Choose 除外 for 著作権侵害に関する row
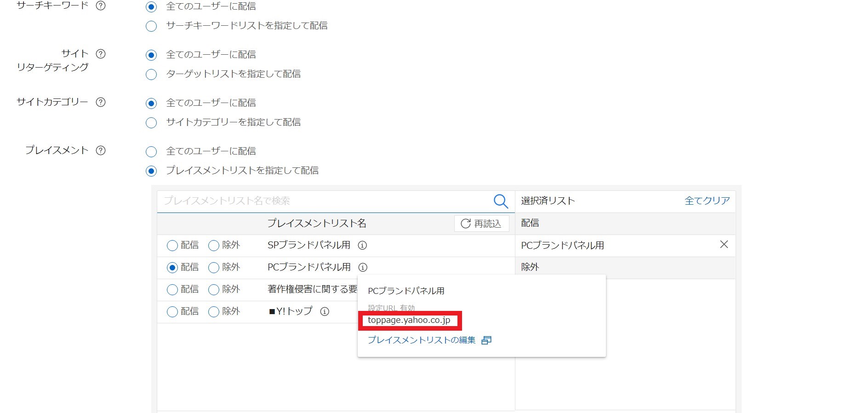This screenshot has width=868, height=413. tap(214, 290)
